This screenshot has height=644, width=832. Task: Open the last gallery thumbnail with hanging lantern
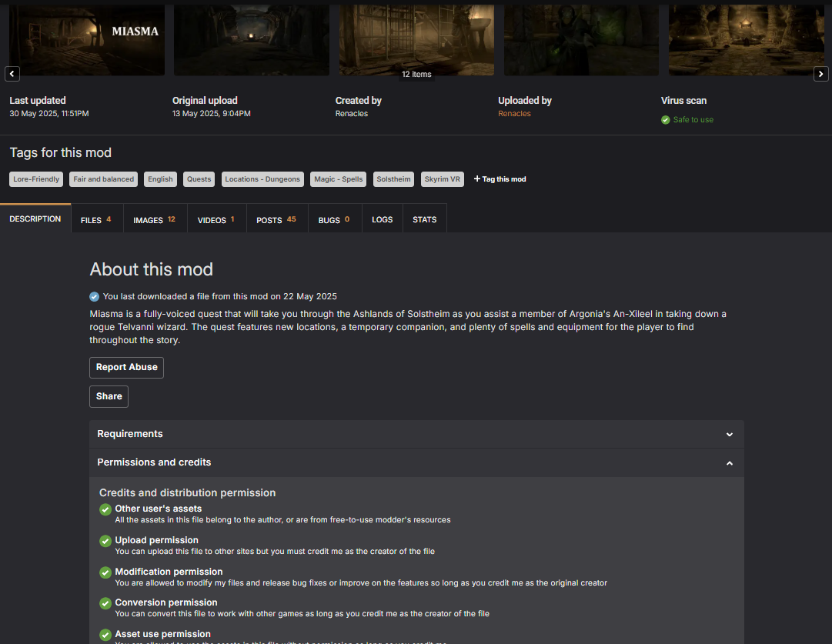pos(747,40)
